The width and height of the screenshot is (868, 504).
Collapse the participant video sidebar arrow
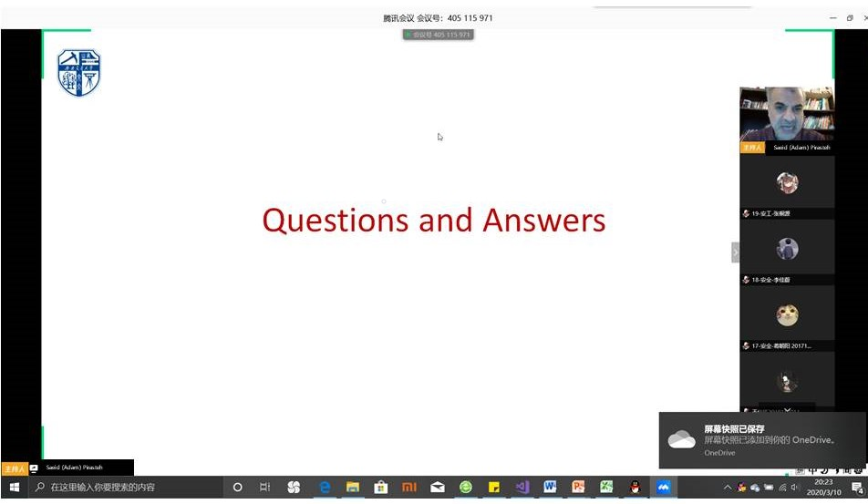735,252
